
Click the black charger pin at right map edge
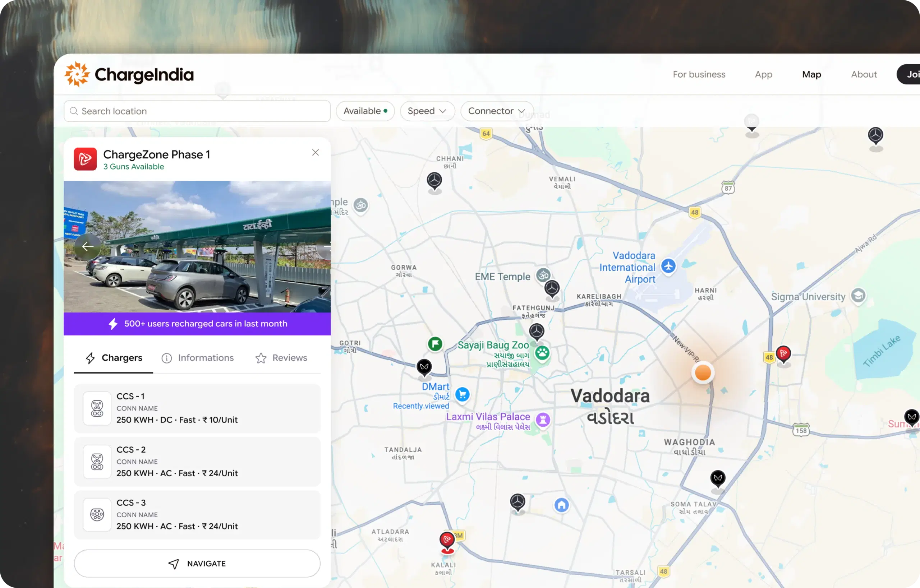click(912, 418)
